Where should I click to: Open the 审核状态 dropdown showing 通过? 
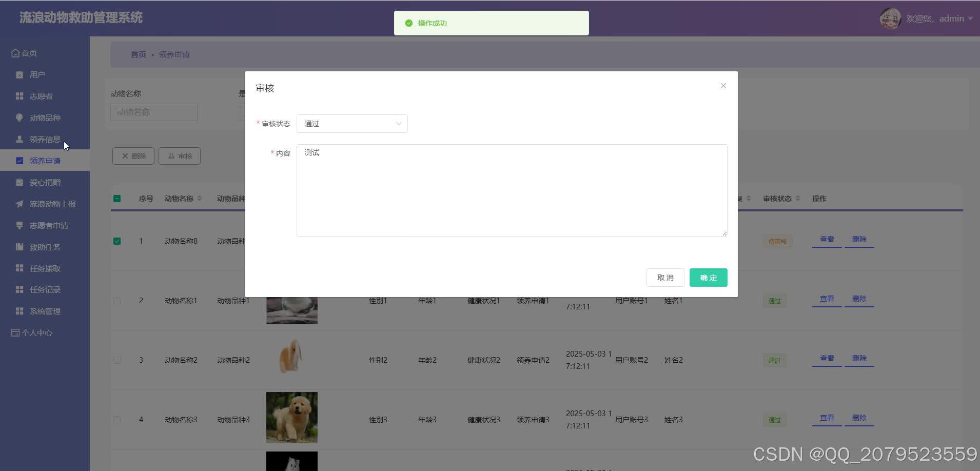point(351,123)
